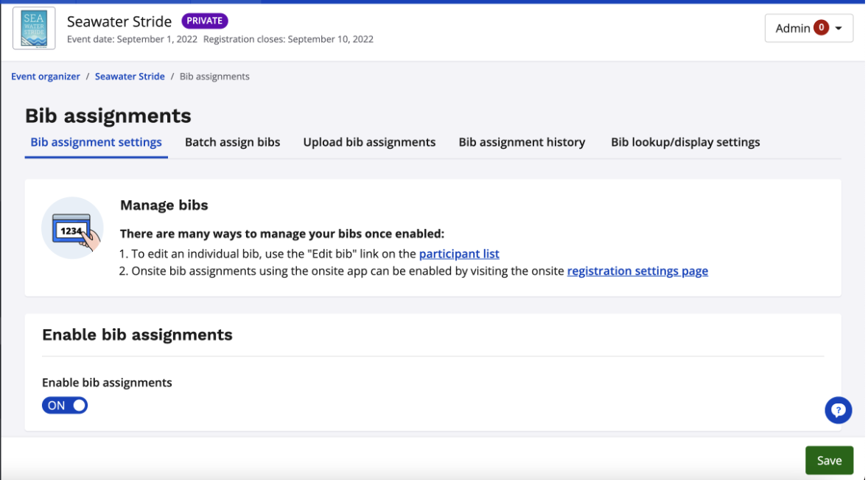Click the Seawater Stride breadcrumb link
Viewport: 868px width, 480px height.
pyautogui.click(x=130, y=77)
